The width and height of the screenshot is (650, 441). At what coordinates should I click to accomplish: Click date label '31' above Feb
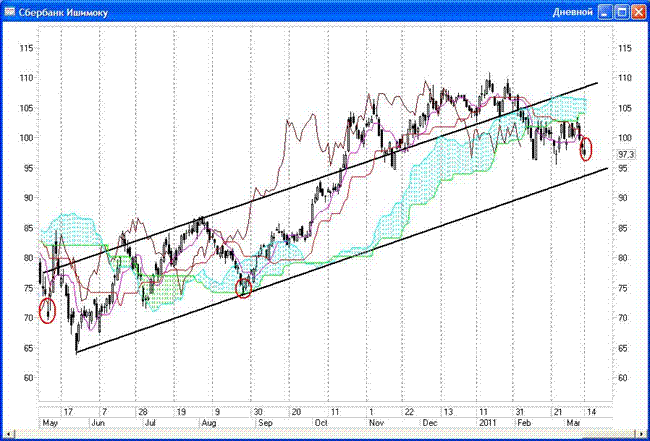click(519, 412)
